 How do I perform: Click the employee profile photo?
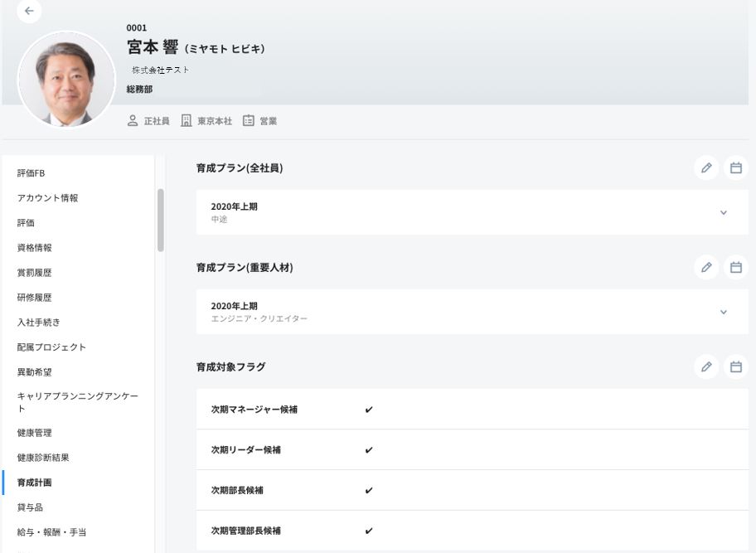[66, 80]
